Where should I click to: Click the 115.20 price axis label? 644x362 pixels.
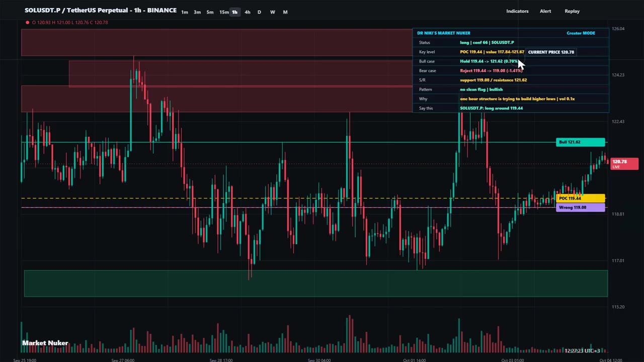pyautogui.click(x=618, y=307)
